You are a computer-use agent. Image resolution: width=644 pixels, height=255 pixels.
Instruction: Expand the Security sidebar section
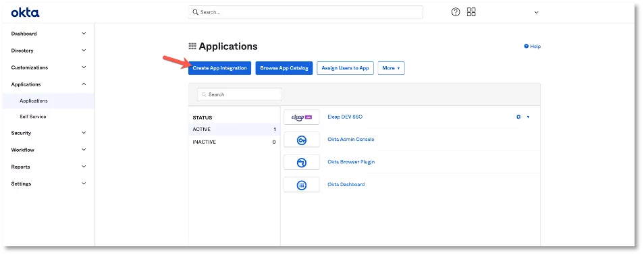tap(84, 133)
